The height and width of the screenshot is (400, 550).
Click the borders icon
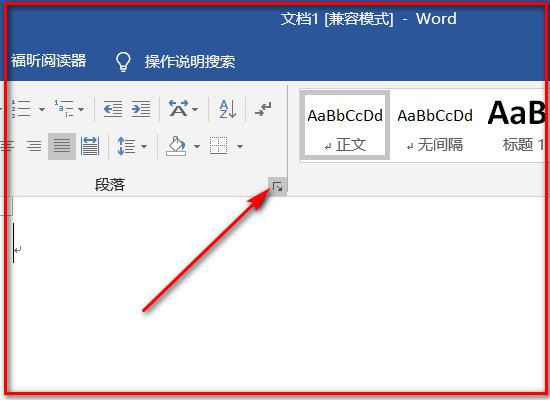[219, 146]
